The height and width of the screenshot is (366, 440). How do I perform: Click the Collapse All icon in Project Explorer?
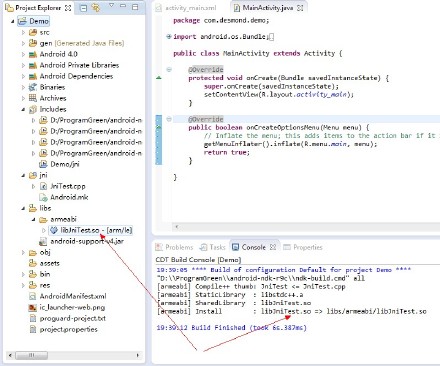(x=83, y=8)
